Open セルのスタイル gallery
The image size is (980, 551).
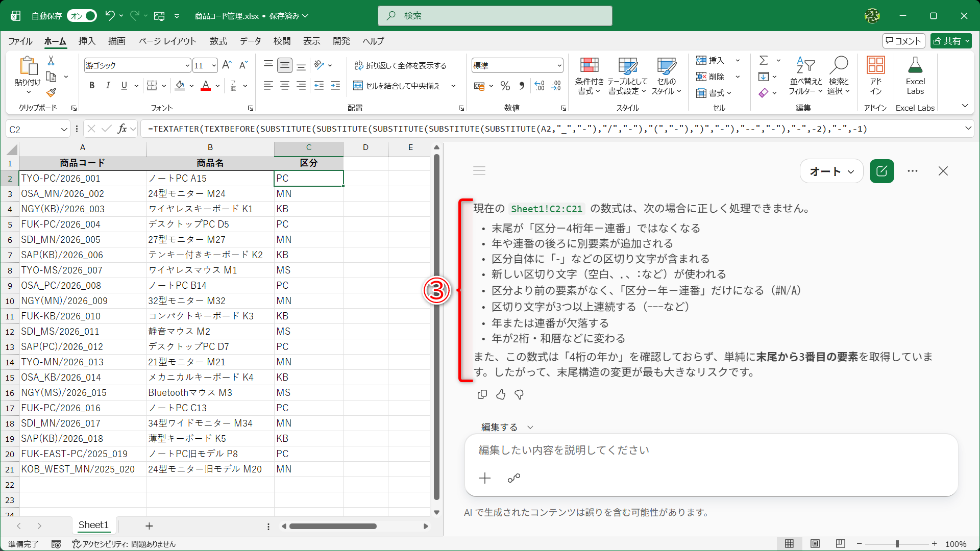point(667,76)
